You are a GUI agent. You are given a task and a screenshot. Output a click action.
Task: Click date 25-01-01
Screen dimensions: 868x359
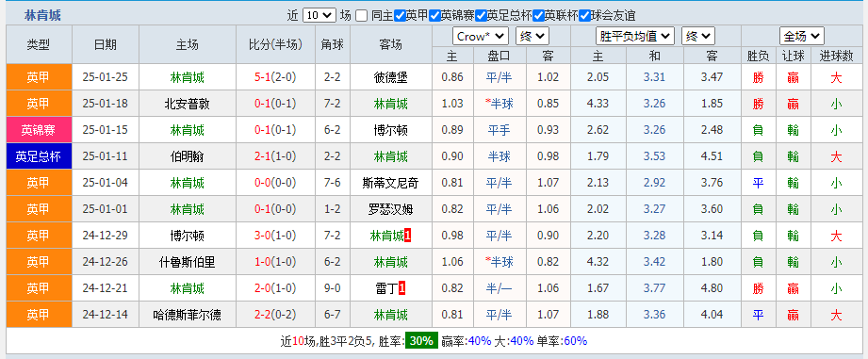pos(105,209)
